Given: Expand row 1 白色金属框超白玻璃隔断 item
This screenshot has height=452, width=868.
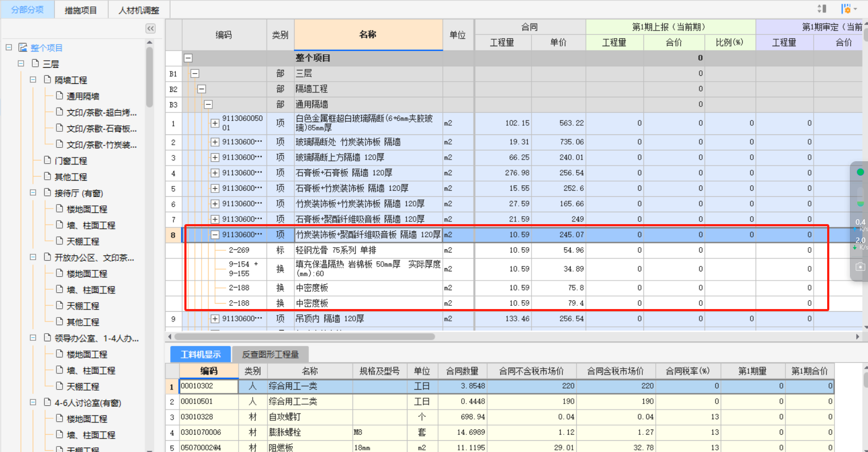Looking at the screenshot, I should [x=214, y=123].
